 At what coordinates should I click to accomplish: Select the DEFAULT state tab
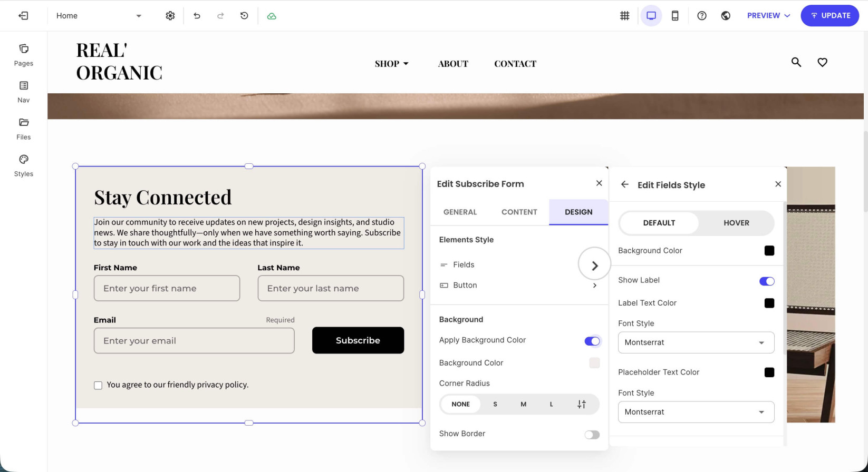point(659,223)
